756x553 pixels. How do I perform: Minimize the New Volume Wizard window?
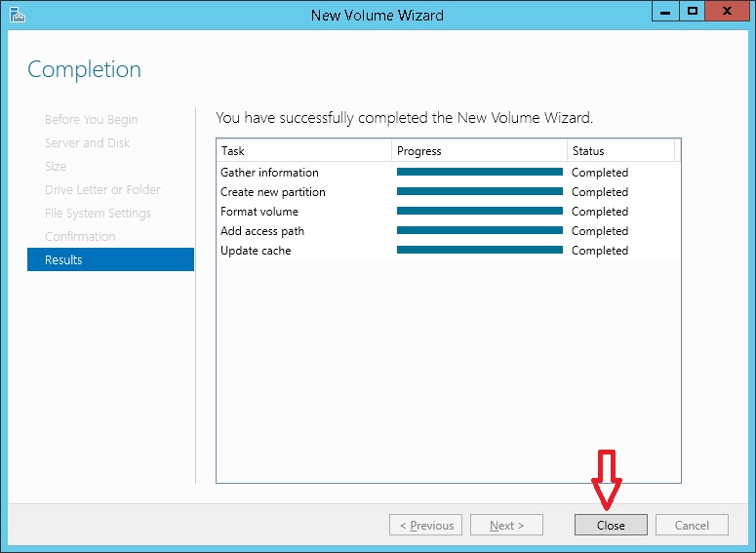point(666,12)
